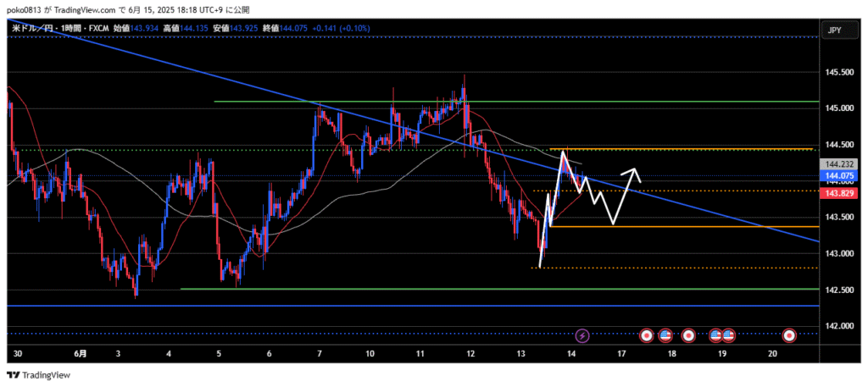Select the blue descending trendline
The width and height of the screenshot is (868, 387).
click(254, 88)
